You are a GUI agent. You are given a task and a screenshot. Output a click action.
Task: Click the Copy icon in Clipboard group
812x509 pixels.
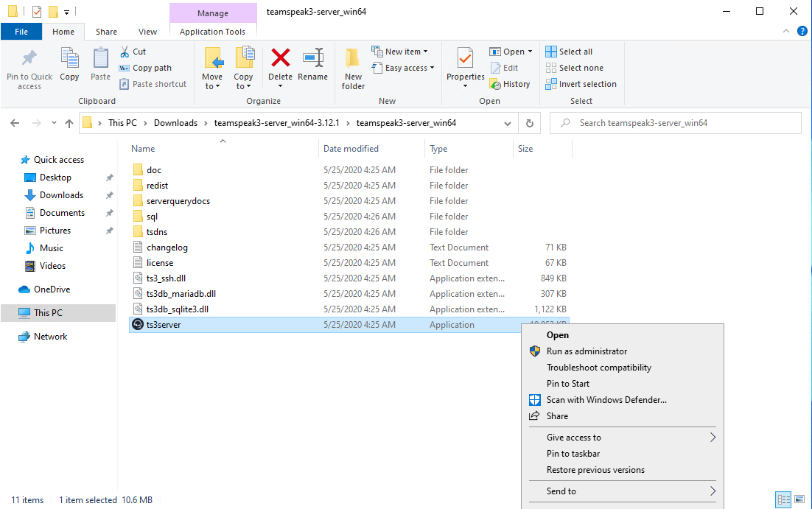coord(69,58)
